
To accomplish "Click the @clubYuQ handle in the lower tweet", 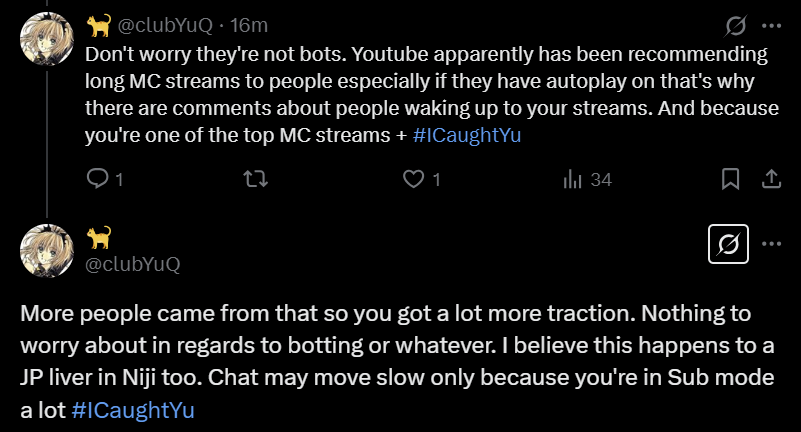I will point(133,264).
